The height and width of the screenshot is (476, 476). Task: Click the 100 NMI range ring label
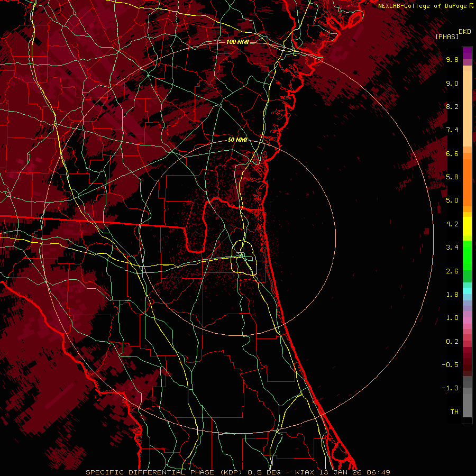pos(237,42)
